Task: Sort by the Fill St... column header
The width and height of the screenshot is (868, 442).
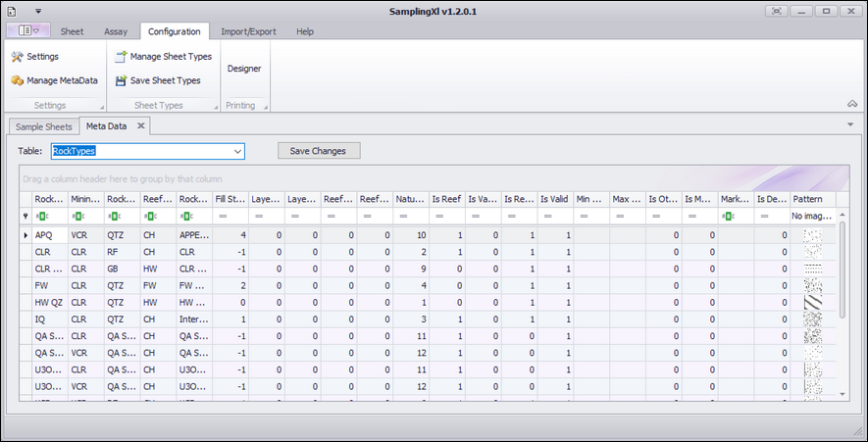Action: [x=230, y=199]
